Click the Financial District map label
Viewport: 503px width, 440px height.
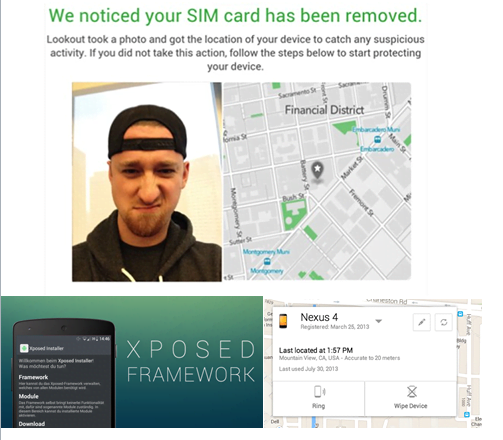coord(324,110)
